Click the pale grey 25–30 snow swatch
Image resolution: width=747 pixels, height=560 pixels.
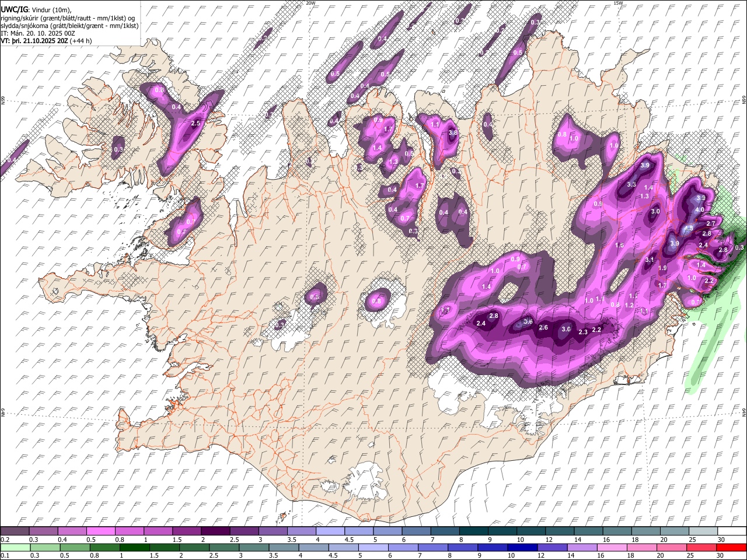coord(703,531)
